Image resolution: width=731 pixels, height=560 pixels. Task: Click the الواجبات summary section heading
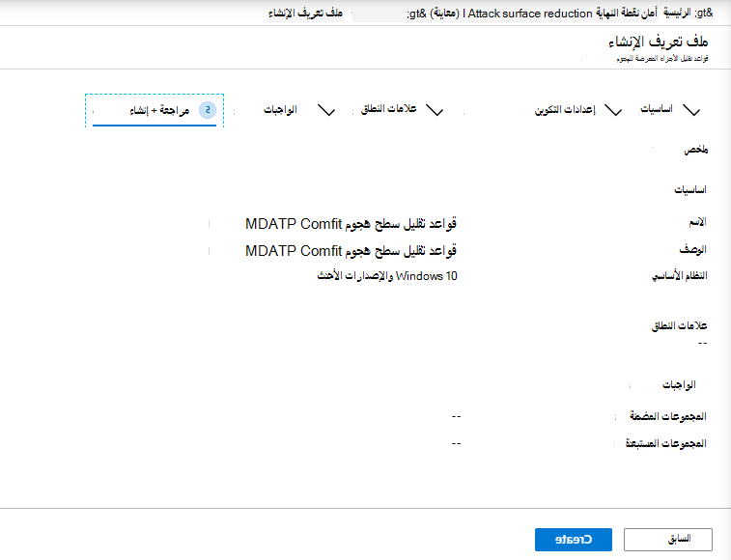click(679, 384)
